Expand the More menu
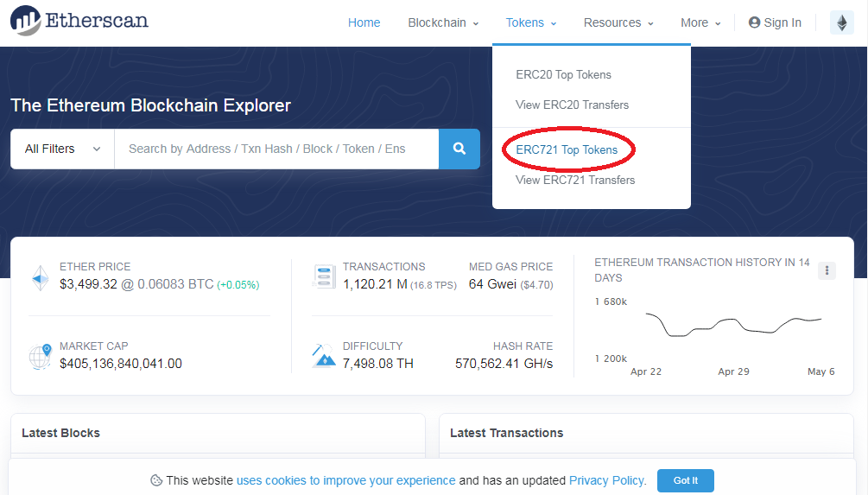The image size is (868, 495). pyautogui.click(x=700, y=22)
